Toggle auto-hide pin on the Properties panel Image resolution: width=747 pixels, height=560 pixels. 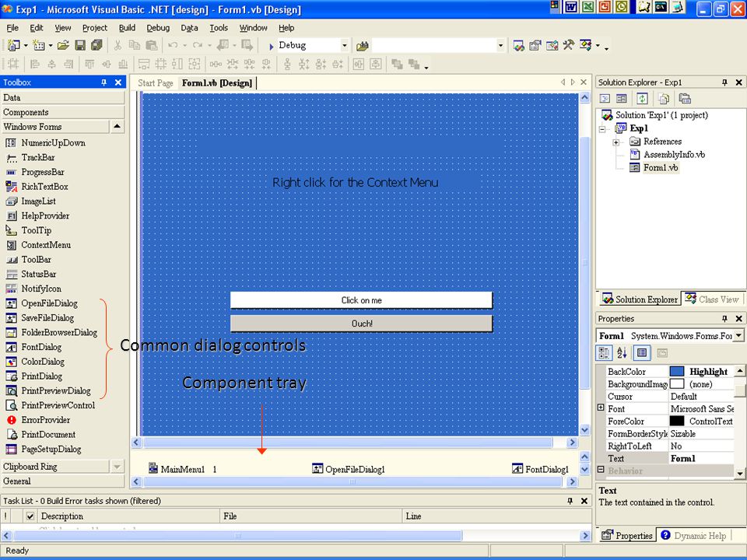[x=724, y=319]
